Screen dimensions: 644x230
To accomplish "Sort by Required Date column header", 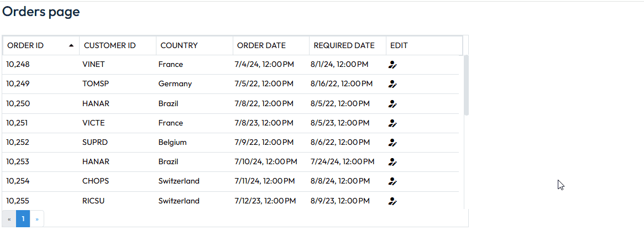I will tap(344, 45).
